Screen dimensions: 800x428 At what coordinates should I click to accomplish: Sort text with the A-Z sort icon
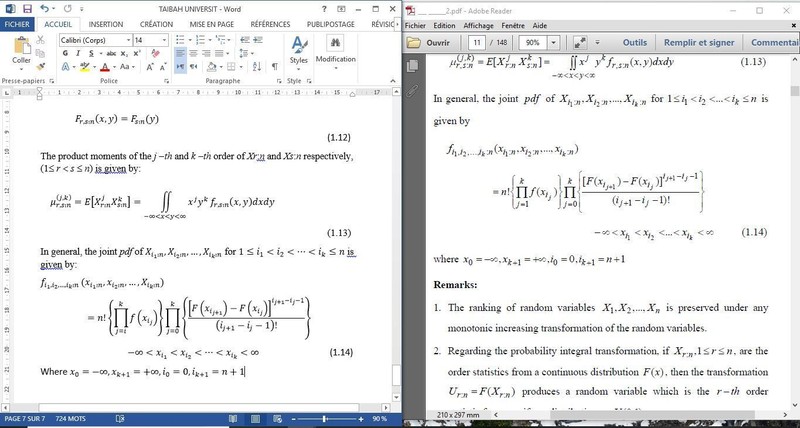(257, 66)
